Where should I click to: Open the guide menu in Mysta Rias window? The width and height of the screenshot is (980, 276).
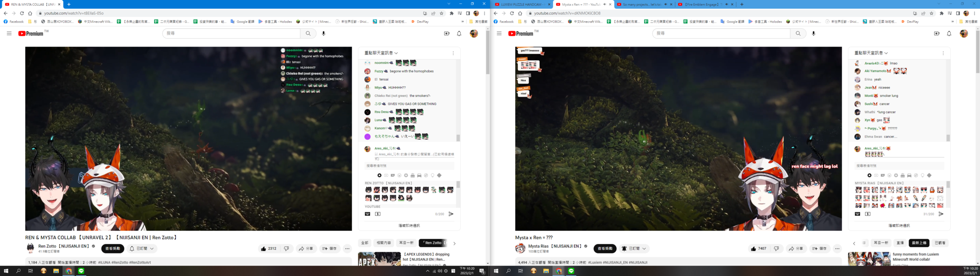(x=499, y=34)
